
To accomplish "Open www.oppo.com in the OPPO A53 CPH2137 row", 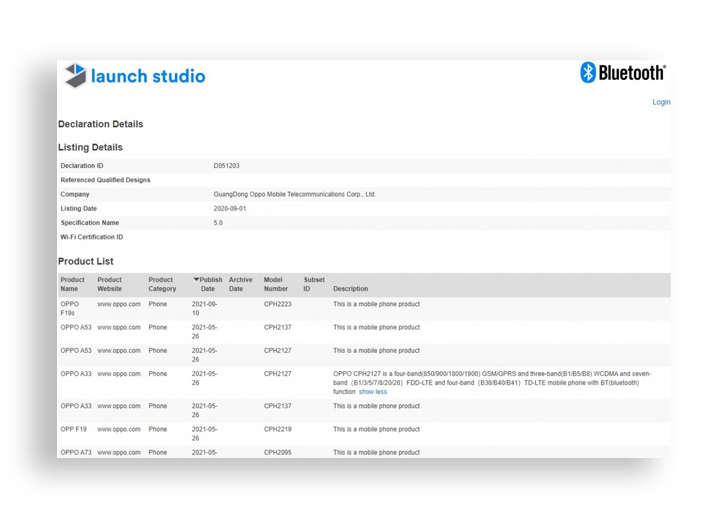I will (x=119, y=327).
